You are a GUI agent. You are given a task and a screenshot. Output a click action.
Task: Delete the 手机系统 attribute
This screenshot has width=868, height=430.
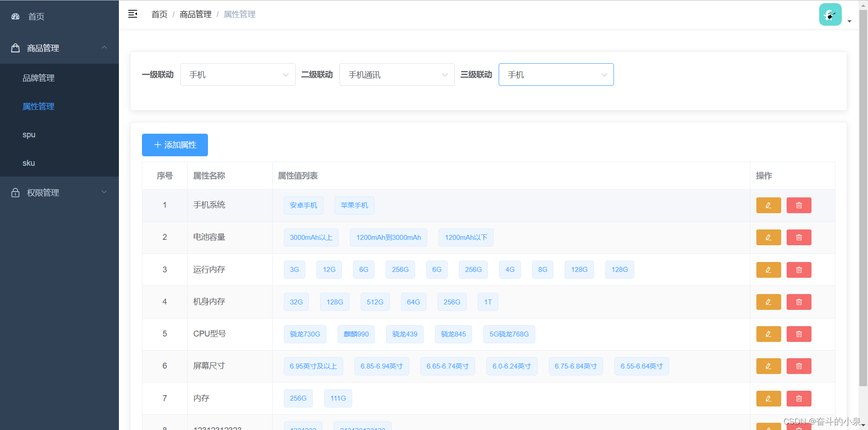click(x=799, y=206)
